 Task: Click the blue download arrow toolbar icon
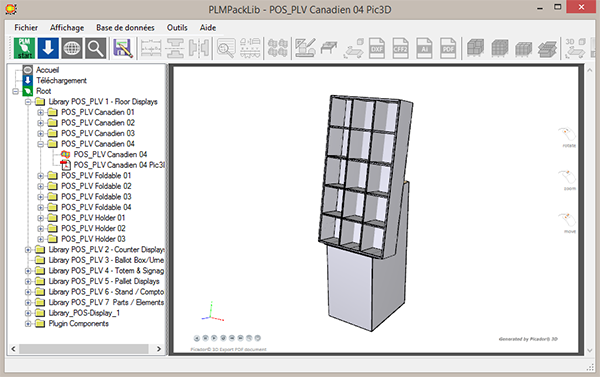pos(48,48)
